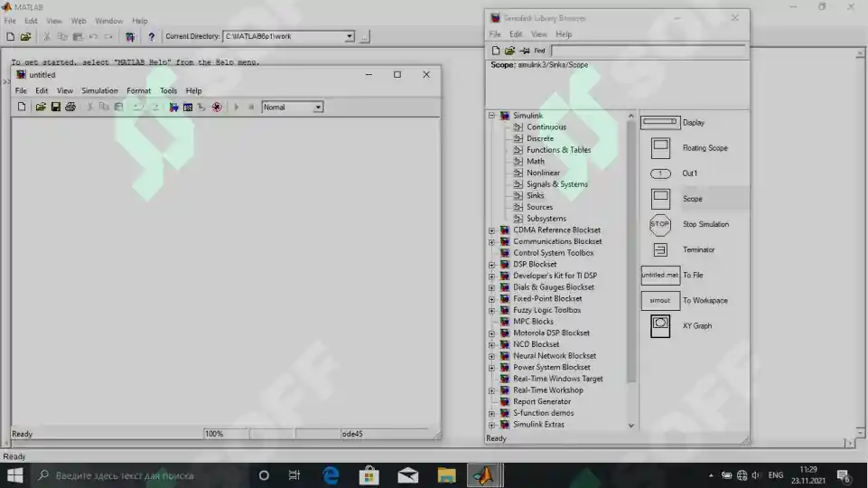Click the New file icon in MATLAB toolbar
The height and width of the screenshot is (488, 868).
click(x=11, y=36)
